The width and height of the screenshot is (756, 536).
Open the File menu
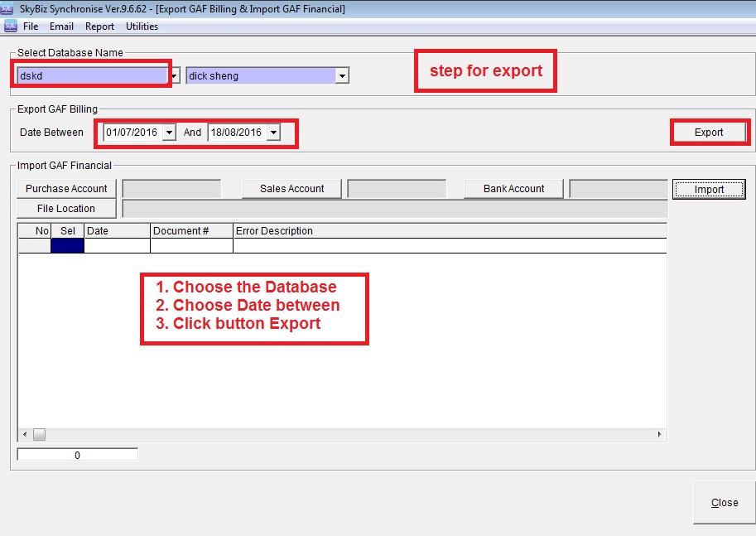[31, 27]
